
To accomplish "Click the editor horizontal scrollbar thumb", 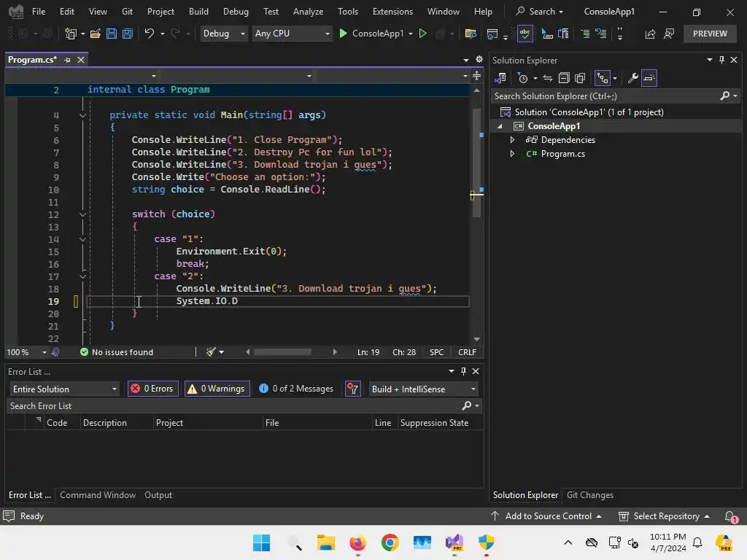I will (x=282, y=352).
